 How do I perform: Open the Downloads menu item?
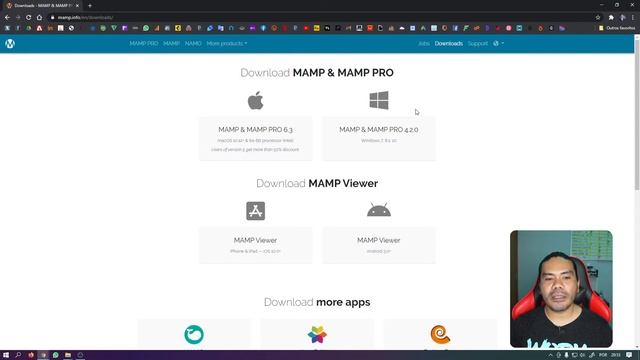449,43
